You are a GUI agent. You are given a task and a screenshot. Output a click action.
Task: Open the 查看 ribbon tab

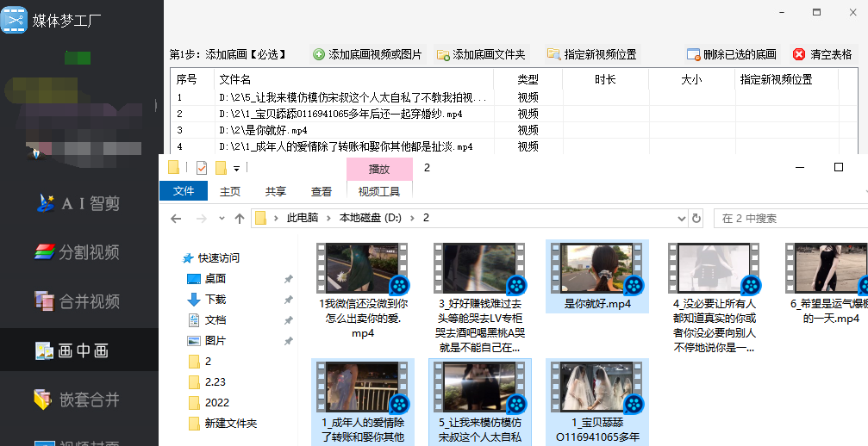click(x=321, y=191)
